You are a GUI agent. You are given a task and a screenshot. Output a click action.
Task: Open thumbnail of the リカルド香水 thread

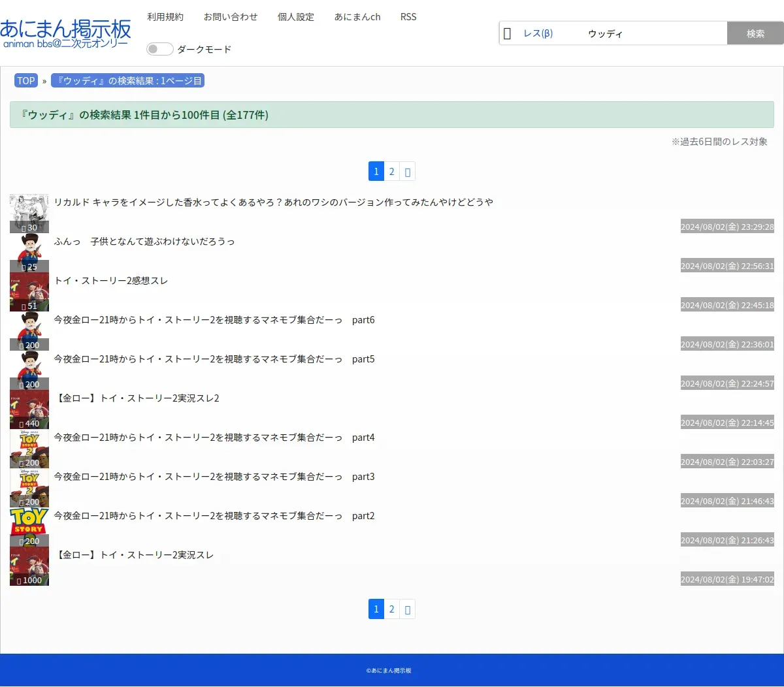(x=29, y=214)
